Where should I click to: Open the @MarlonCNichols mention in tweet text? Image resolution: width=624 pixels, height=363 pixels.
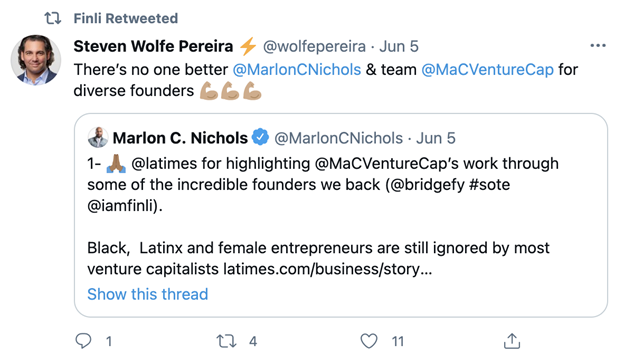pos(296,70)
